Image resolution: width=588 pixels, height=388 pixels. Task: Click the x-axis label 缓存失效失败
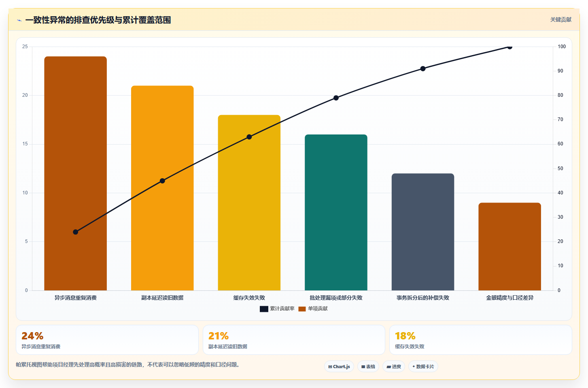click(x=249, y=298)
